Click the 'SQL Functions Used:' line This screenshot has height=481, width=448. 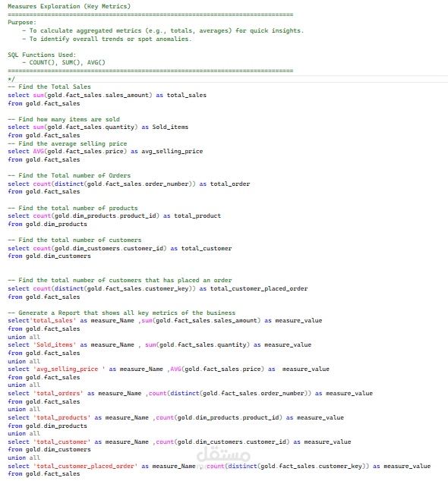click(x=42, y=55)
